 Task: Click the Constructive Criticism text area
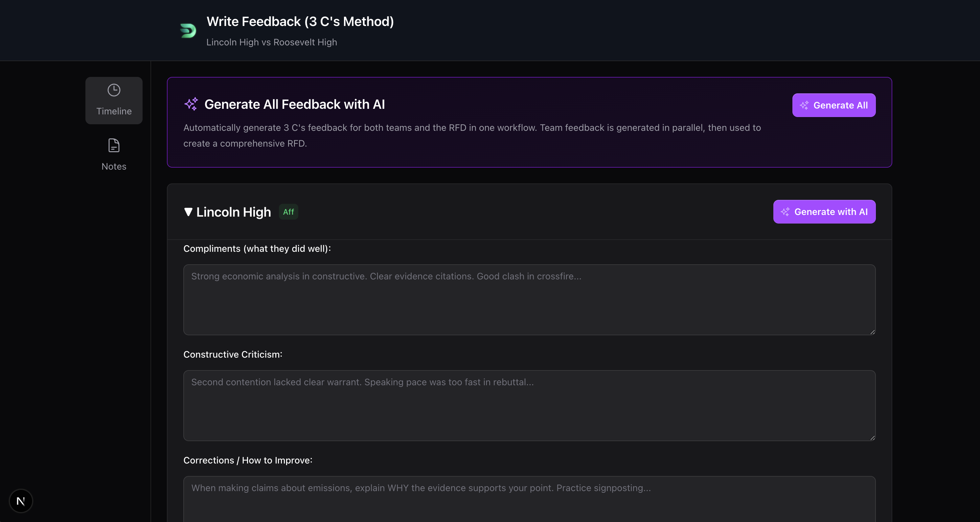pyautogui.click(x=529, y=406)
